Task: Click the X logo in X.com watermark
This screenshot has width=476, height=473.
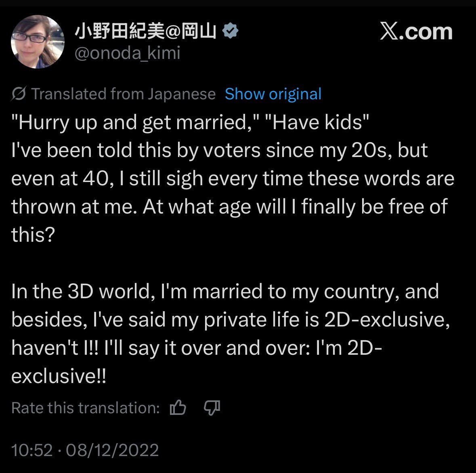Action: pyautogui.click(x=389, y=31)
